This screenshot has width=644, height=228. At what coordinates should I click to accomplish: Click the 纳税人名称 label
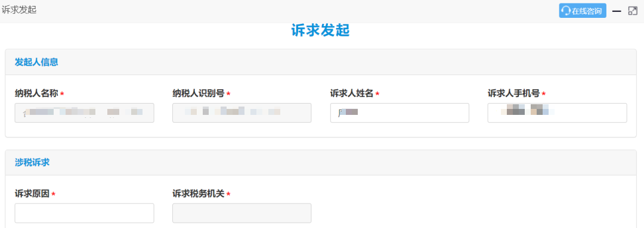(x=36, y=93)
